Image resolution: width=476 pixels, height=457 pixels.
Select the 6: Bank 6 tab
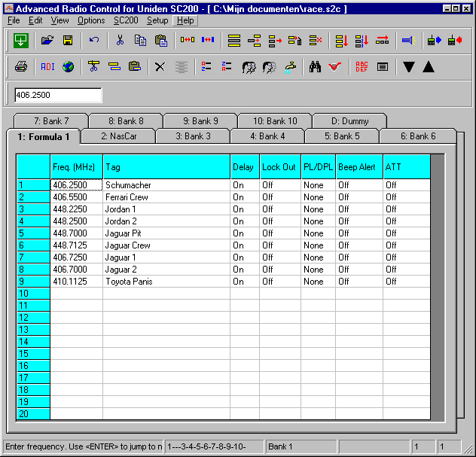click(418, 136)
